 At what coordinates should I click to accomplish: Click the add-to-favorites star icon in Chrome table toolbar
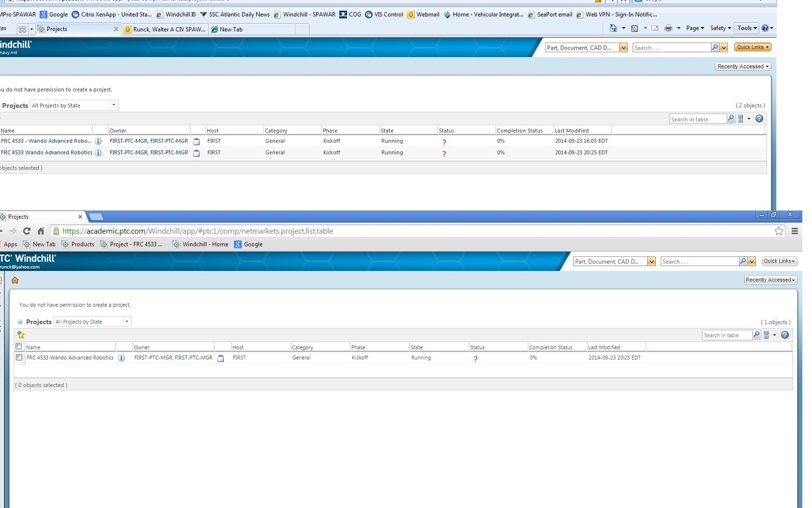coord(21,335)
